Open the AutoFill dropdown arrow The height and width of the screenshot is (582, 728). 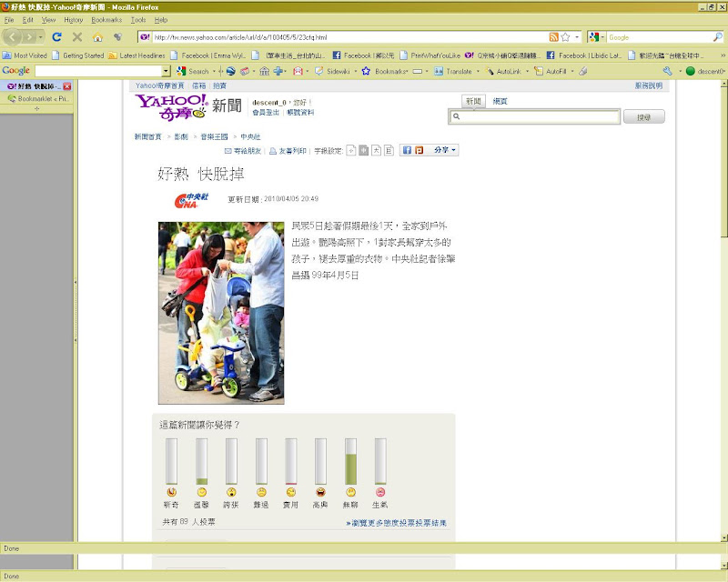(x=572, y=71)
